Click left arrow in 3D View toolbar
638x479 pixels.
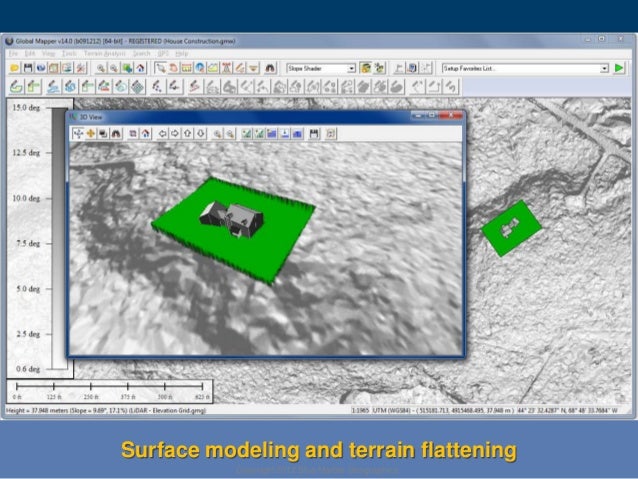click(x=161, y=132)
